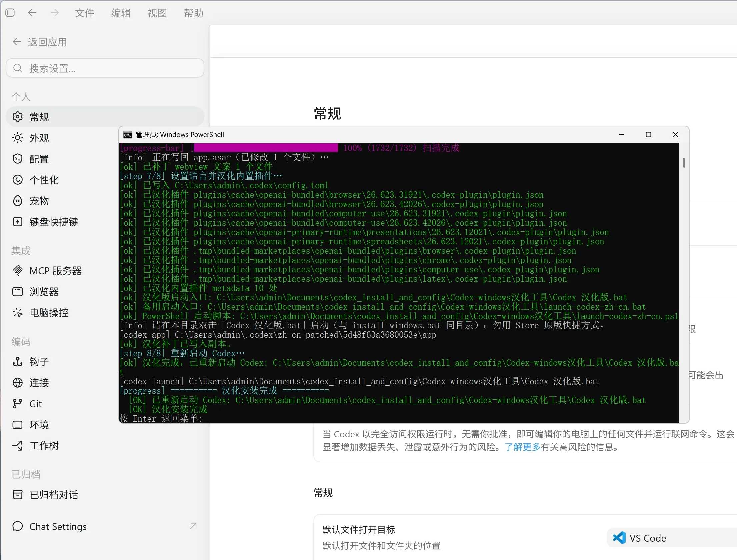
Task: Click the 电脑操控 cursor icon
Action: 17,312
